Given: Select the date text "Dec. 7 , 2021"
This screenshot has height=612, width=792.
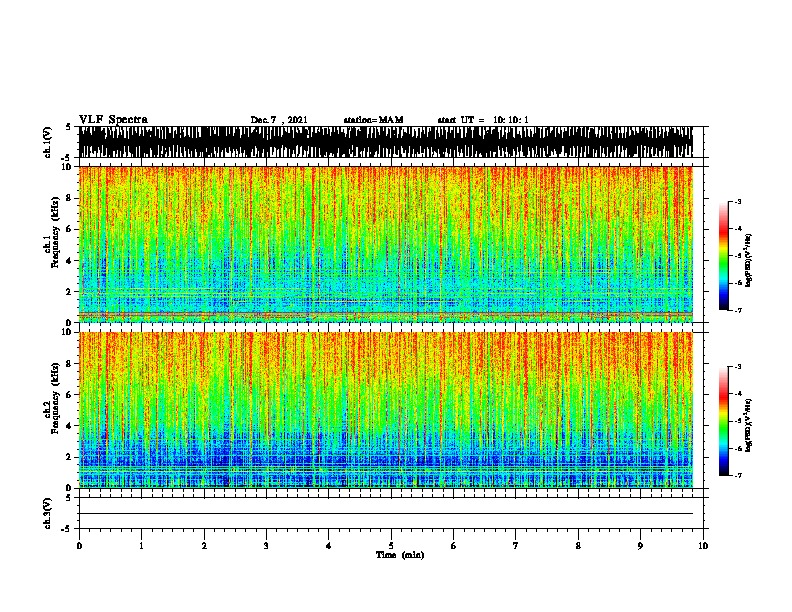Looking at the screenshot, I should coord(279,120).
